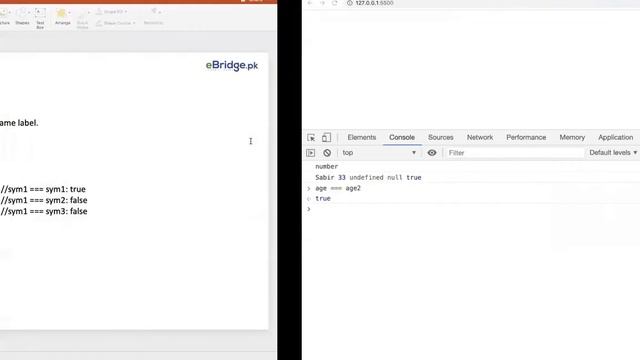Screen dimensions: 640x360
Task: Click the Picture button in PowerPoint ribbon
Action: pyautogui.click(x=4, y=17)
